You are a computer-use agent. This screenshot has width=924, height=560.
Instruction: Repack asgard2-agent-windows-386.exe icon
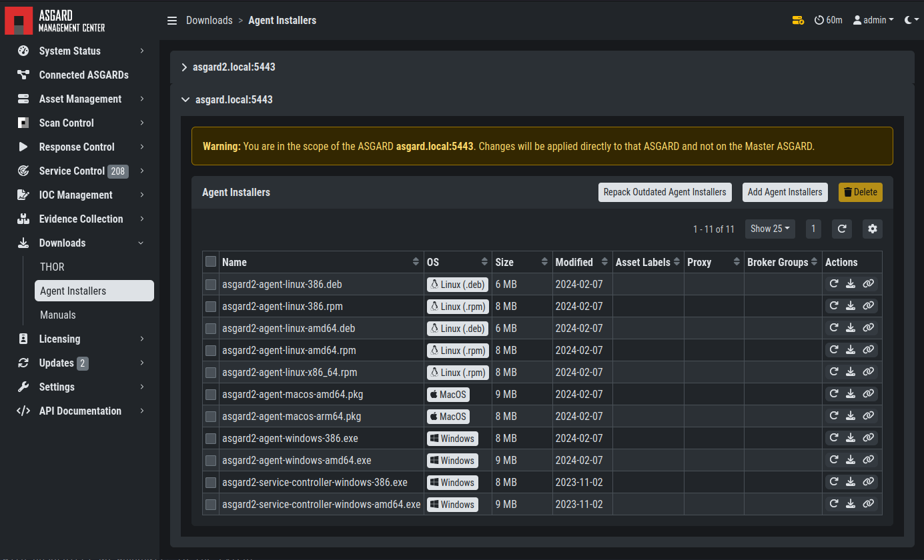coord(834,438)
